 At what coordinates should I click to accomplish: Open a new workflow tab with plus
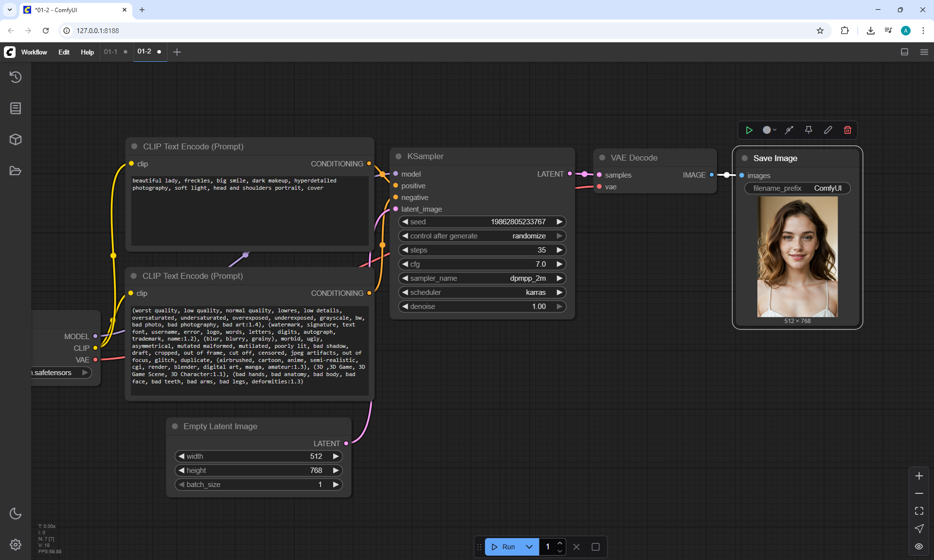[x=177, y=52]
